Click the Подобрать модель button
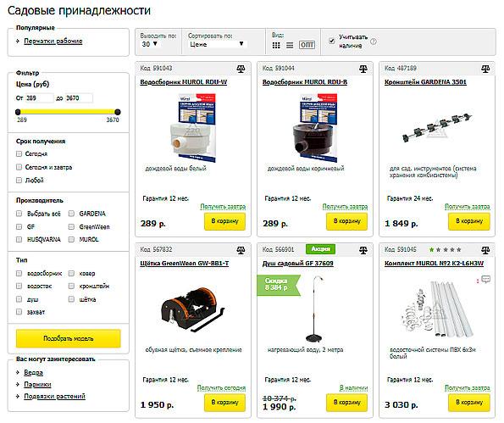Image resolution: width=504 pixels, height=423 pixels. pos(69,338)
